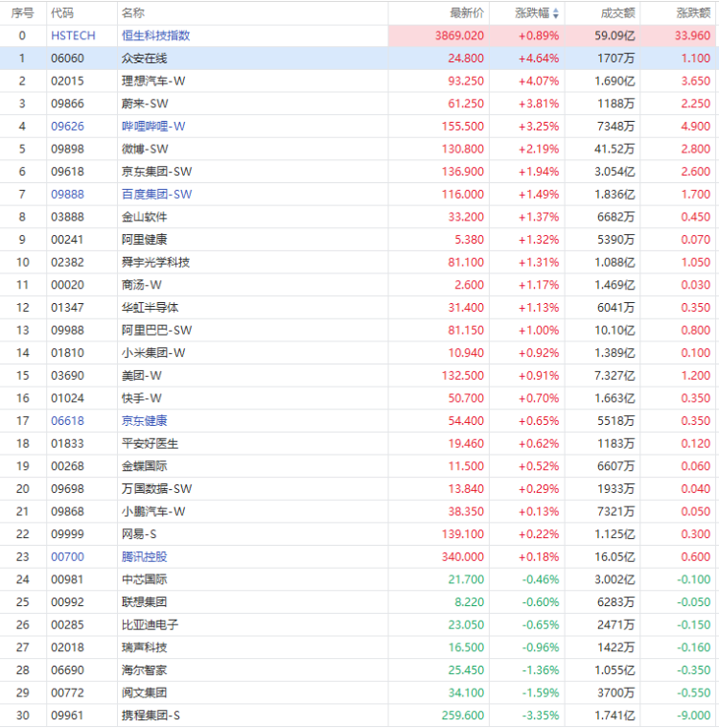The image size is (719, 728).
Task: Select the 华虹半导体 row
Action: [x=359, y=307]
